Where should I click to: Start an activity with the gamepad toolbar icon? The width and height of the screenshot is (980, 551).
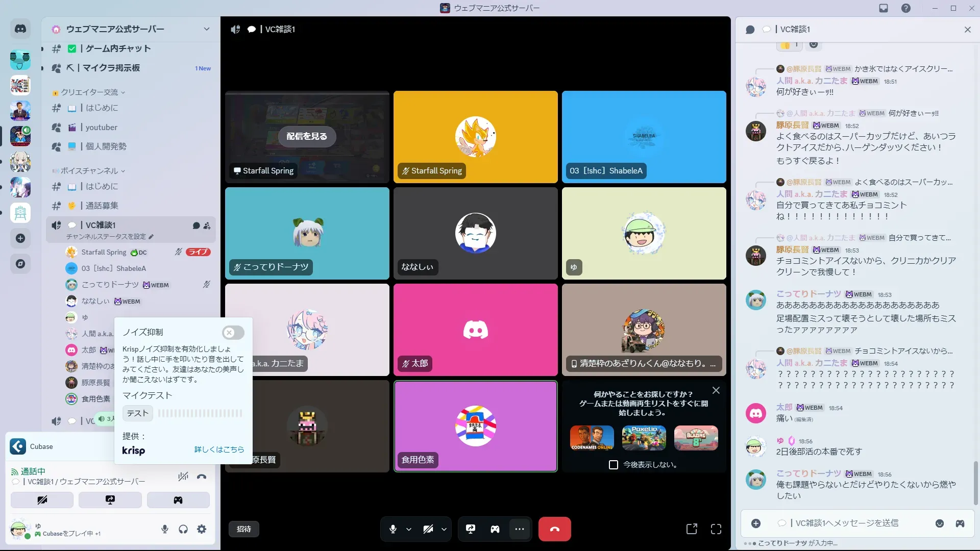[x=495, y=529]
